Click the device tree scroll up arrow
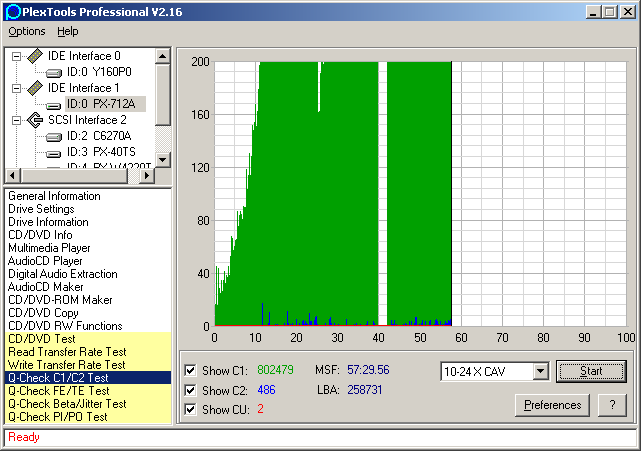 tap(163, 56)
